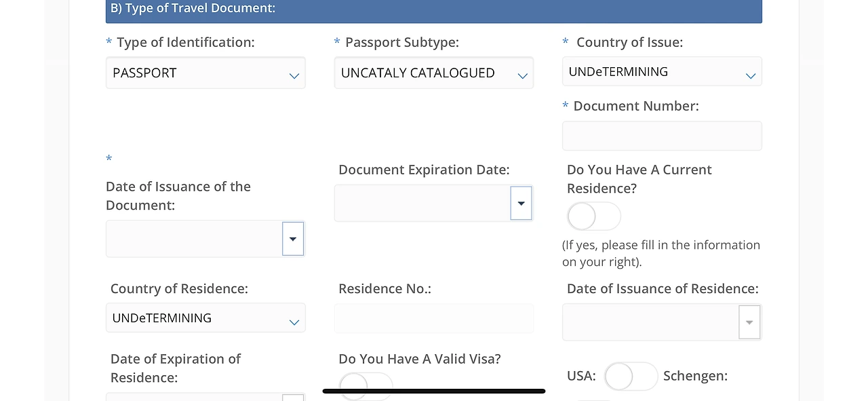Toggle the Valid Visa switch
The width and height of the screenshot is (868, 401).
click(366, 385)
